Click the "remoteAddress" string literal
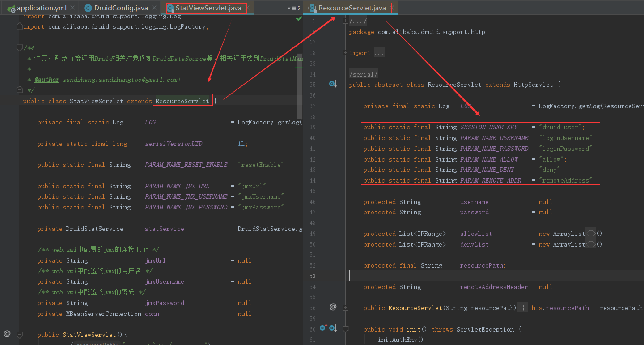The width and height of the screenshot is (644, 345). (565, 180)
